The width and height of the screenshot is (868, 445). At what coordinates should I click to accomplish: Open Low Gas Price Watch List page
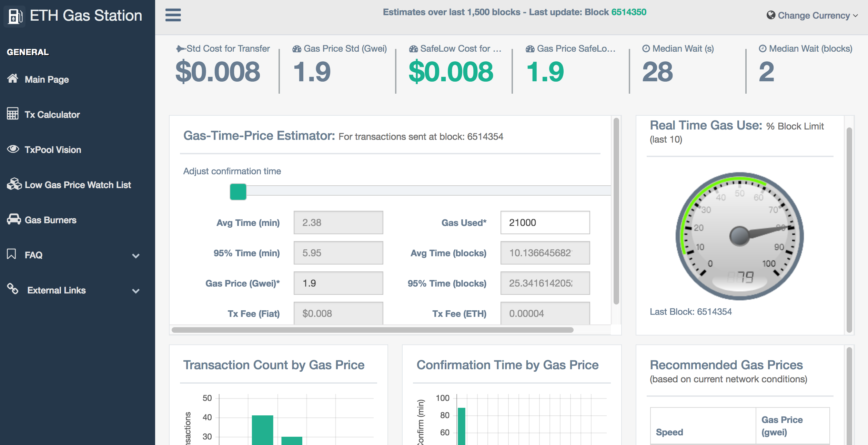coord(78,185)
